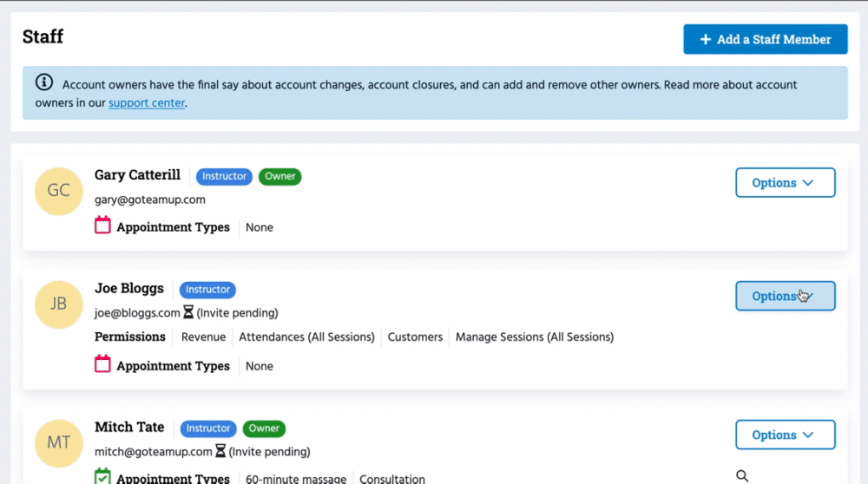Open Joe Bloggs' Options dropdown
Image resolution: width=868 pixels, height=484 pixels.
tap(785, 296)
